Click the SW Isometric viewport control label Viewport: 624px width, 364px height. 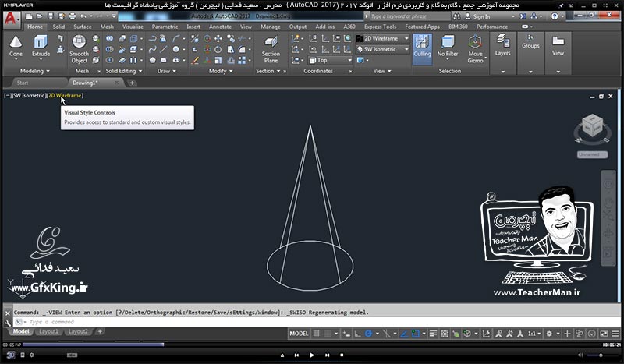coord(29,95)
